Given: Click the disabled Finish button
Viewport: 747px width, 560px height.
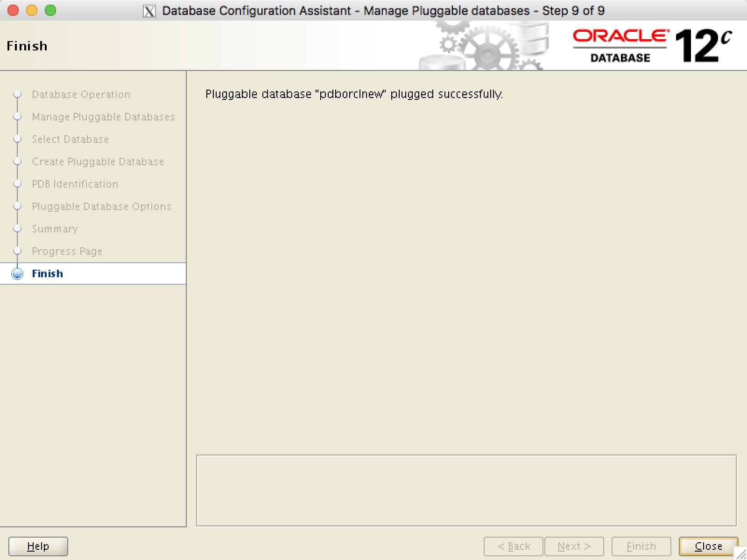Looking at the screenshot, I should tap(641, 546).
